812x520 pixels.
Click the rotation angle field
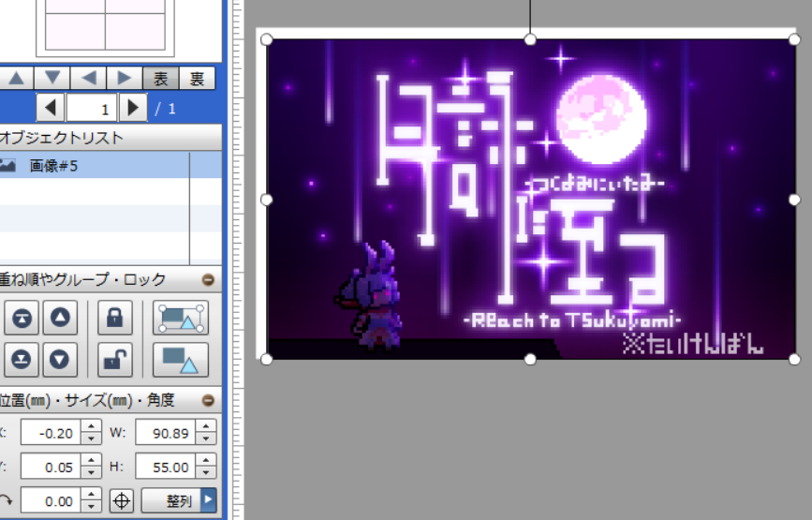point(51,501)
